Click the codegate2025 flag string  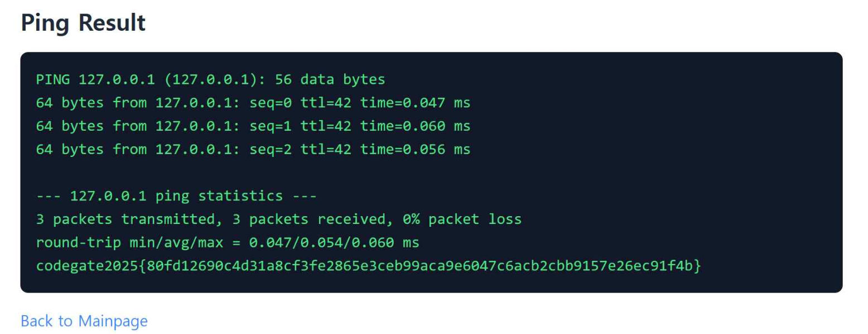[x=369, y=266]
